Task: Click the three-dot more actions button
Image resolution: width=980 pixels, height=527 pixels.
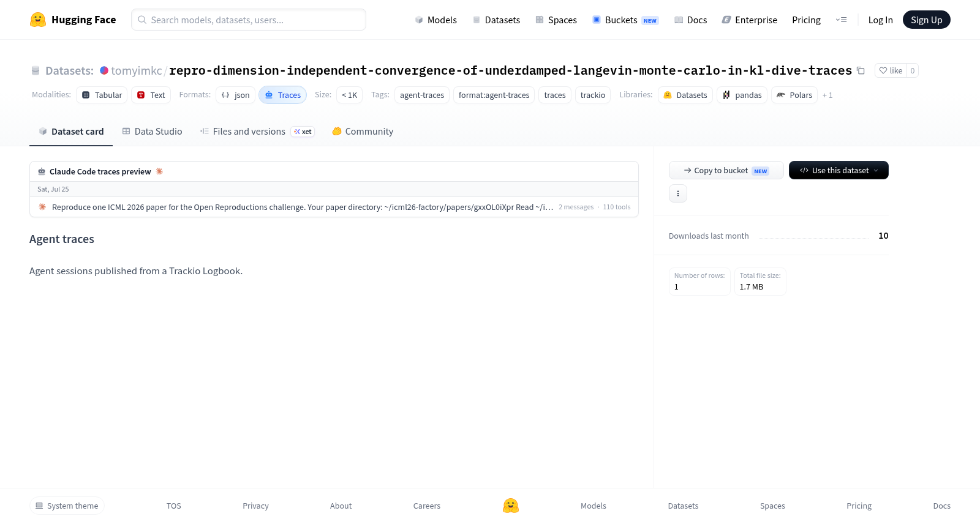Action: (678, 193)
